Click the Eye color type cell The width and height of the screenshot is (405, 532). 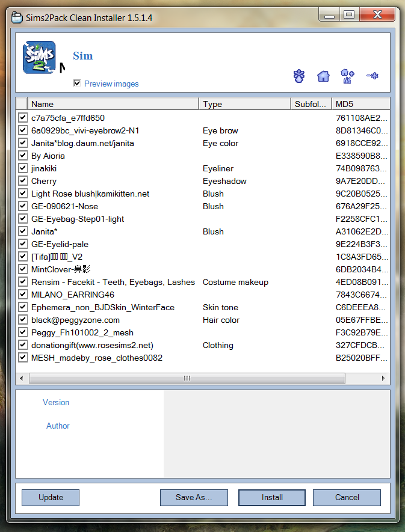tap(220, 143)
